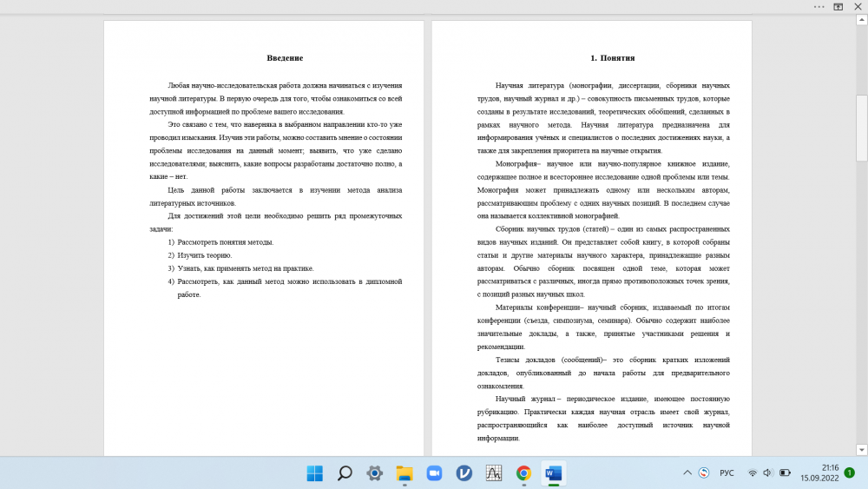Open the graph plot app in taskbar

[494, 473]
